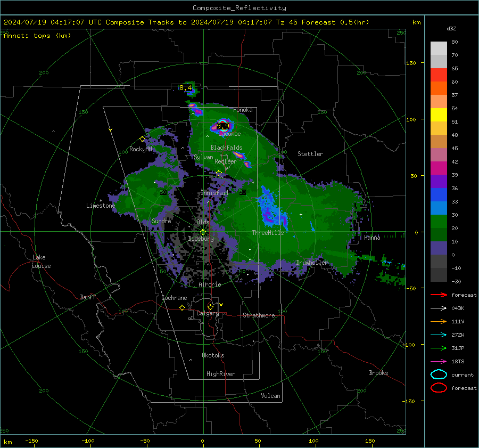Select the 8.4 storm top marker
The image size is (479, 448).
pyautogui.click(x=185, y=88)
